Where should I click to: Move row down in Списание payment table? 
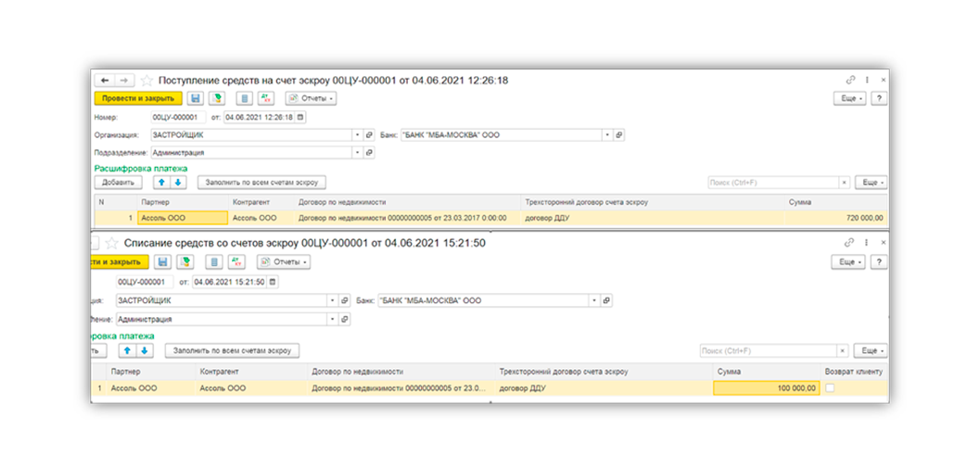click(144, 350)
